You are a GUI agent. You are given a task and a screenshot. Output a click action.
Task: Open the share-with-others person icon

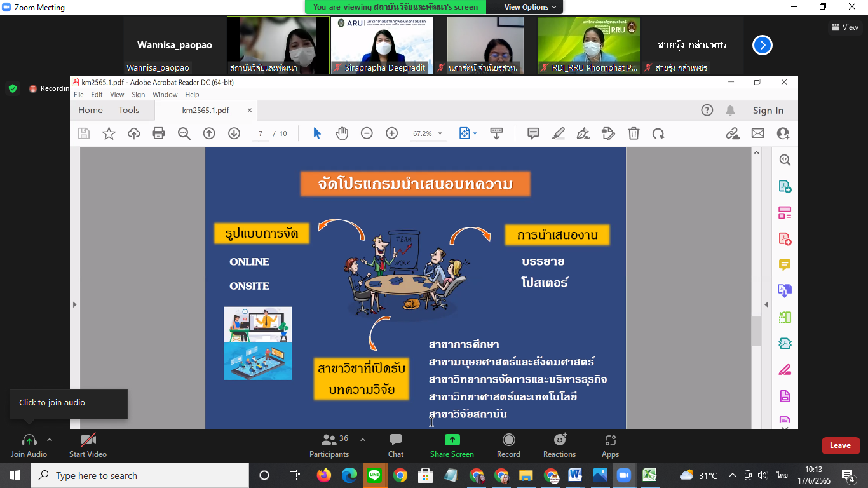pyautogui.click(x=783, y=133)
